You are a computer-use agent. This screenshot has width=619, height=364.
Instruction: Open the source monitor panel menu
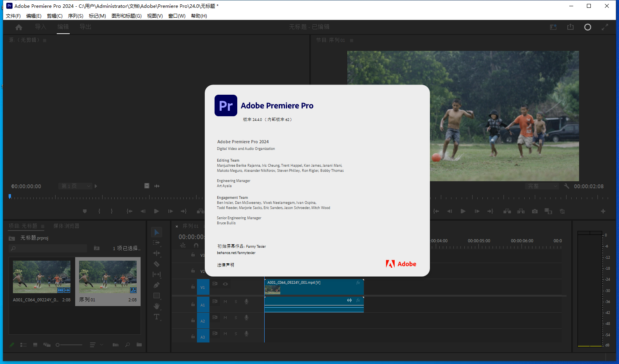pos(45,40)
